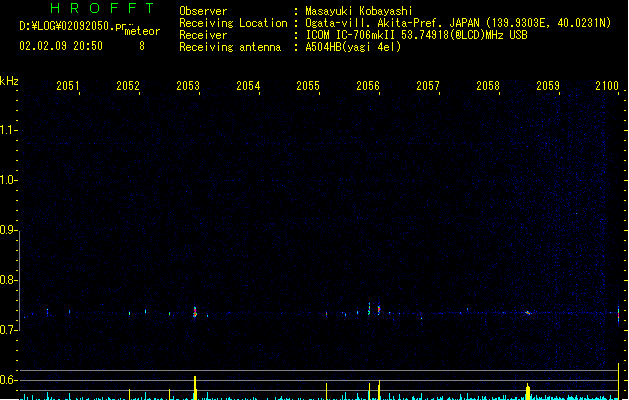This screenshot has height=400, width=629.
Task: Click the 2057 time axis label
Action: click(428, 86)
